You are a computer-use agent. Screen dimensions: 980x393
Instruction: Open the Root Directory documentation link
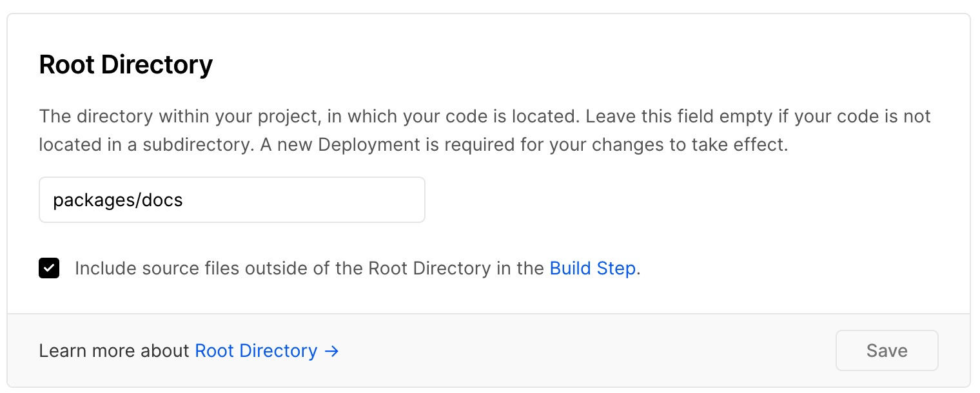pos(256,350)
